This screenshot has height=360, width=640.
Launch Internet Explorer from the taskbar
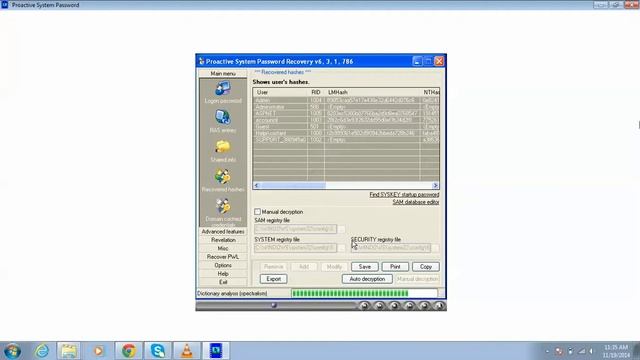coord(42,351)
